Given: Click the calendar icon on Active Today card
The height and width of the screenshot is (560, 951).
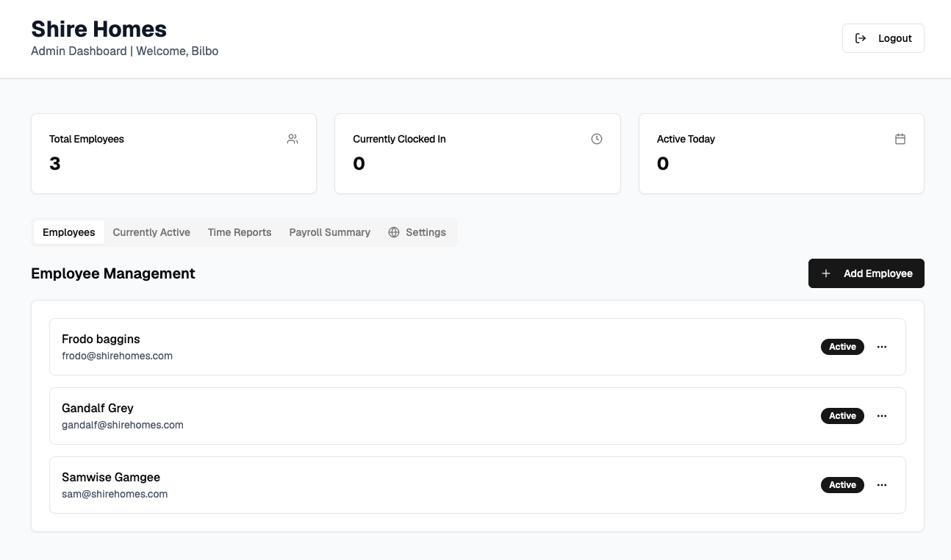Looking at the screenshot, I should [900, 138].
